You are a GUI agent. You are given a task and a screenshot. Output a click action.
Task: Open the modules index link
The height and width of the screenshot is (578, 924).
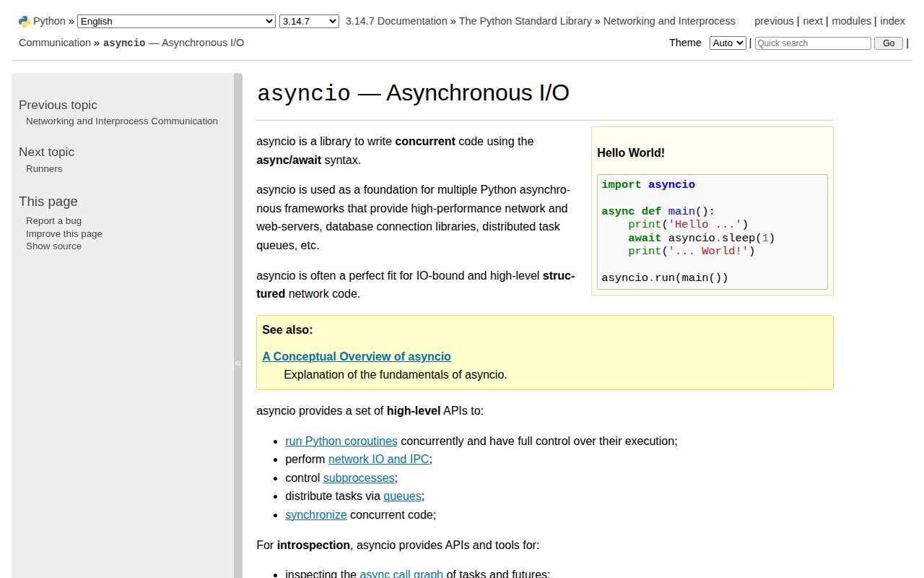[x=851, y=21]
